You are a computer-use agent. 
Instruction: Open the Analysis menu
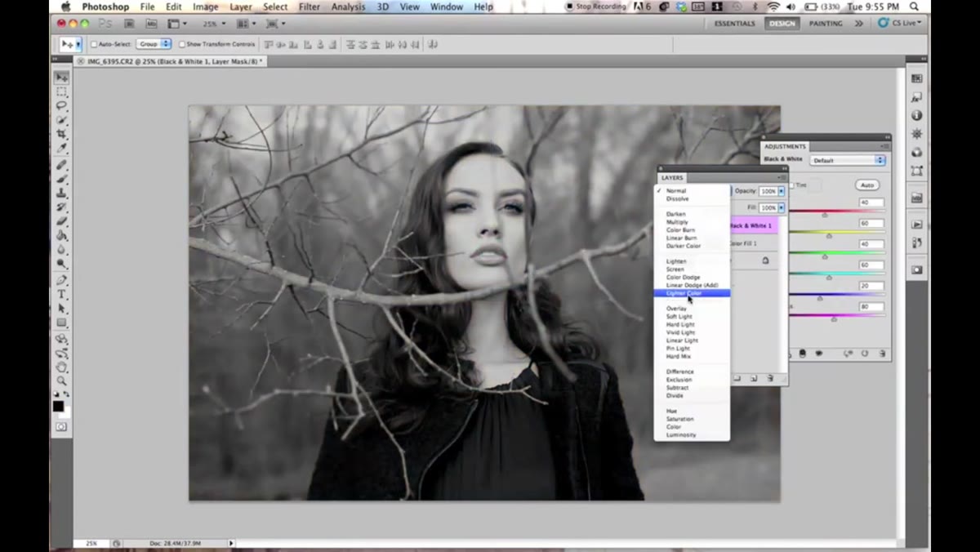pos(349,7)
